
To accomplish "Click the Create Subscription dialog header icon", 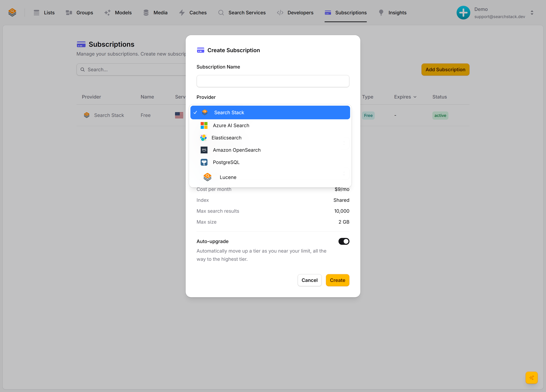I will point(200,50).
